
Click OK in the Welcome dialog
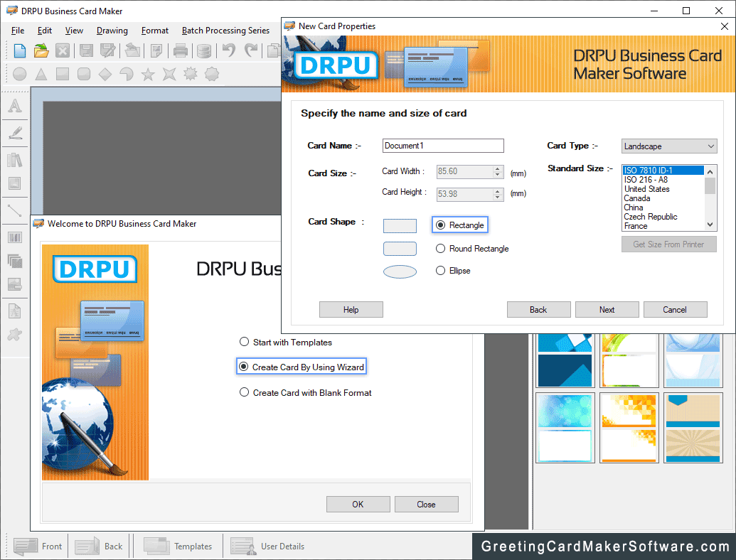tap(358, 504)
